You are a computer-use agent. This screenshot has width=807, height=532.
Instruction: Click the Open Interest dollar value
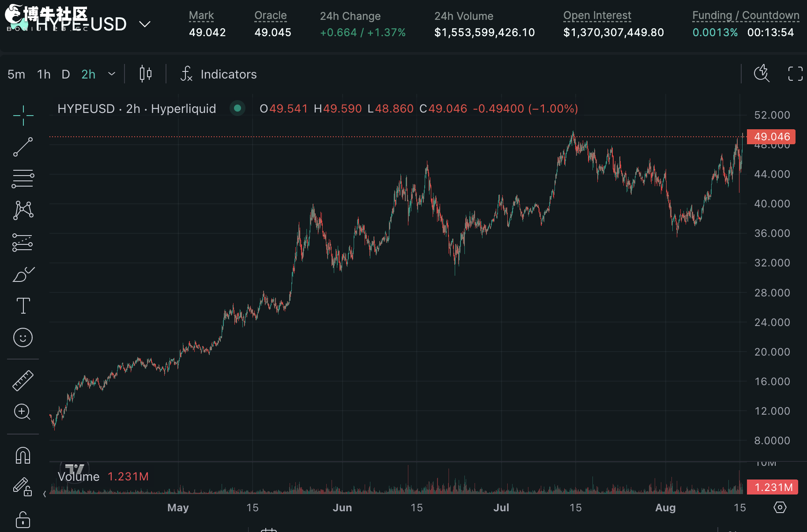pyautogui.click(x=613, y=32)
